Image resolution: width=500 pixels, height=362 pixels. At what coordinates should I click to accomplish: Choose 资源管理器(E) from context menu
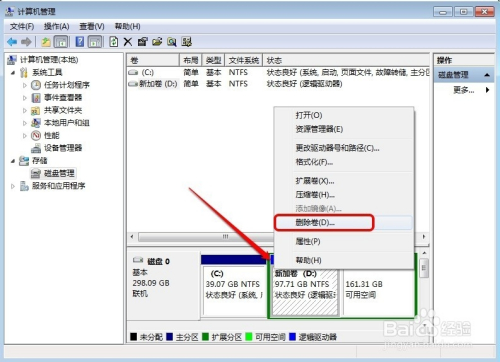tap(343, 129)
